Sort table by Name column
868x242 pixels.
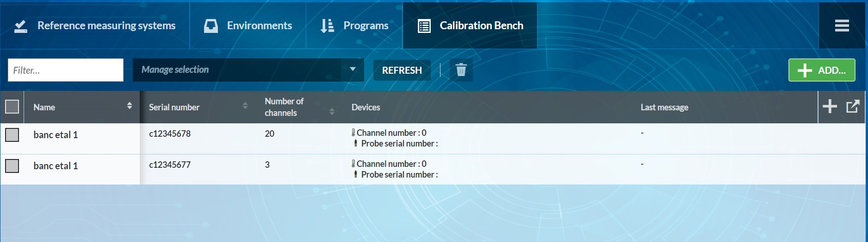click(130, 106)
